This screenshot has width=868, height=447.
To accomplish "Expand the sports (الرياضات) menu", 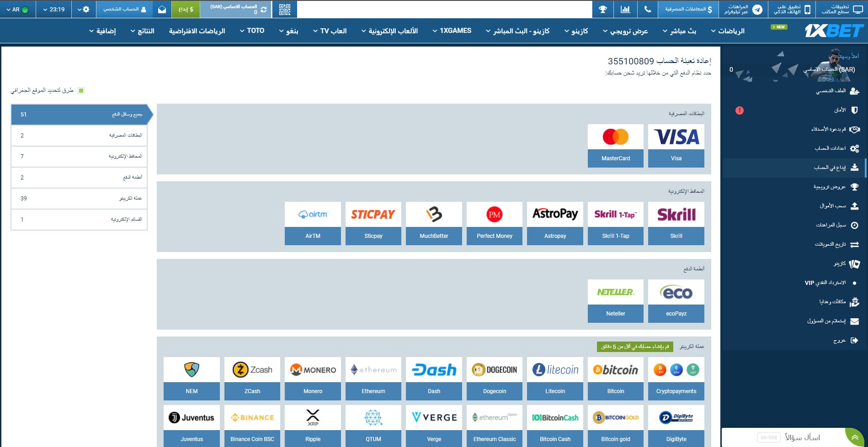I will [728, 31].
